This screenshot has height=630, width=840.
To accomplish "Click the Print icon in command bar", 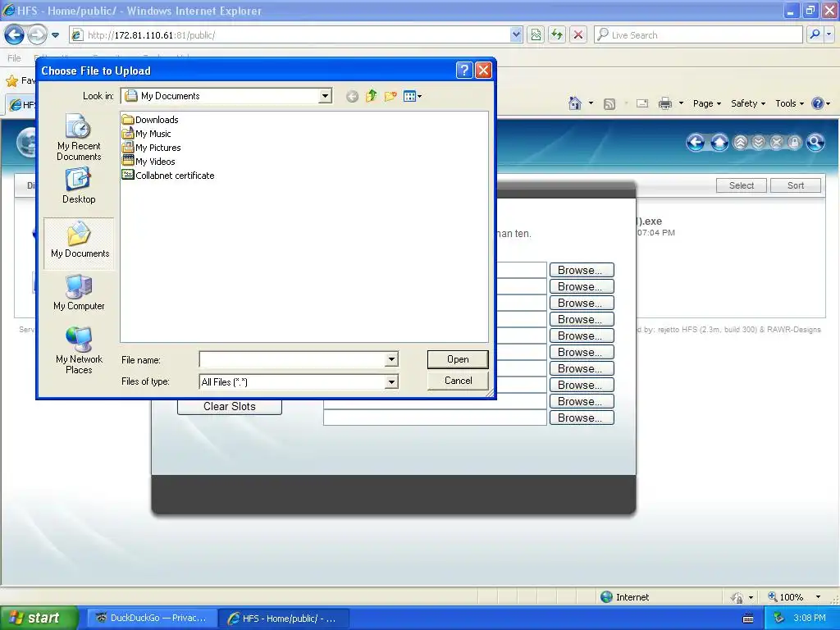I will coord(664,103).
